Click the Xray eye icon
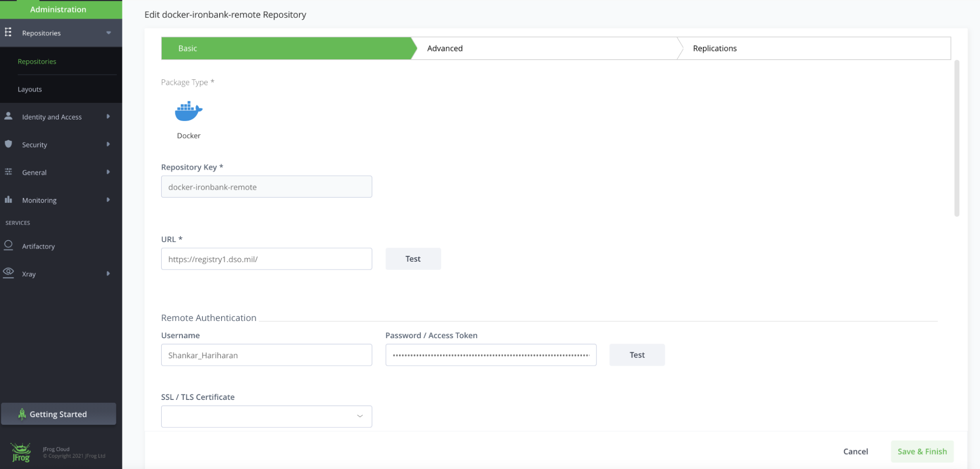Viewport: 980px width, 469px height. [8, 272]
